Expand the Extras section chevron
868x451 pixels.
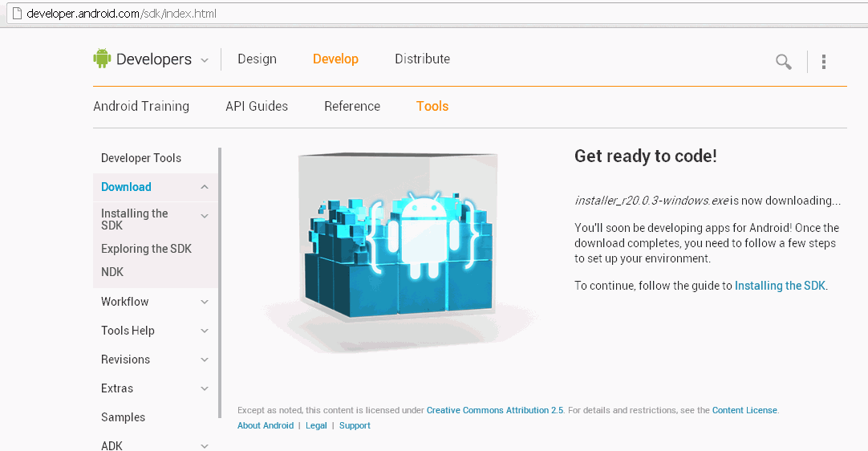[205, 388]
